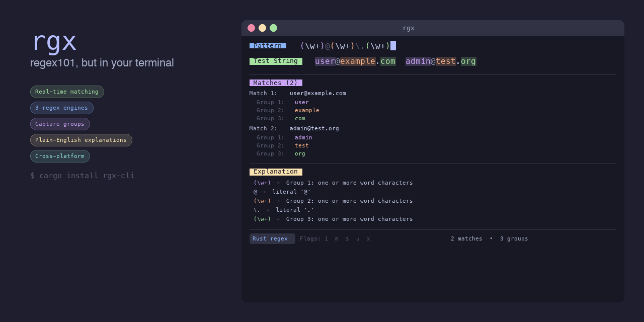644x322 pixels.
Task: Click the red close window dot
Action: 251,28
